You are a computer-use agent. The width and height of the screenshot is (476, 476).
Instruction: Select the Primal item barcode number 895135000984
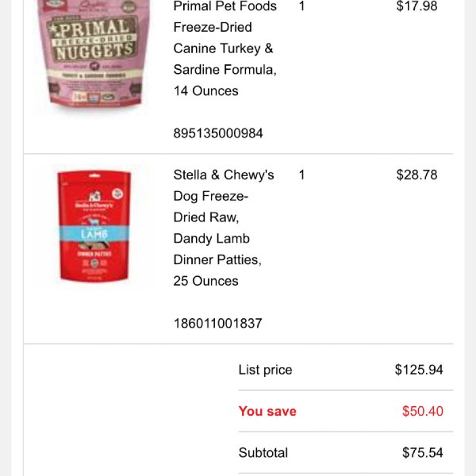point(218,133)
